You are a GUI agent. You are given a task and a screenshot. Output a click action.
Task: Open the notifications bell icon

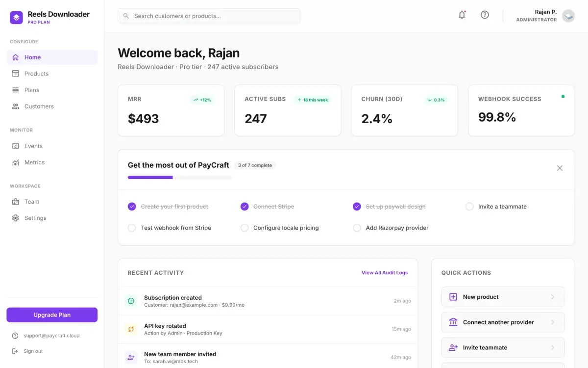462,15
